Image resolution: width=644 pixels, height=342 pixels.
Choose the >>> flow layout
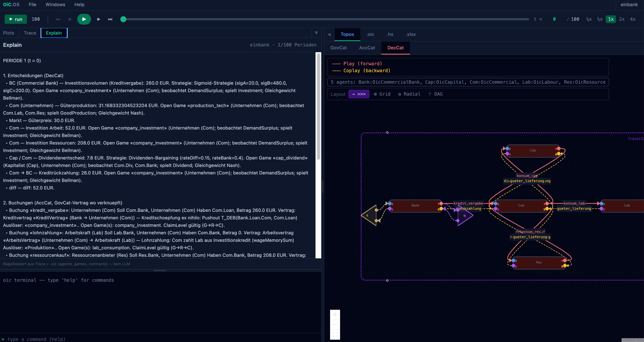click(x=359, y=94)
